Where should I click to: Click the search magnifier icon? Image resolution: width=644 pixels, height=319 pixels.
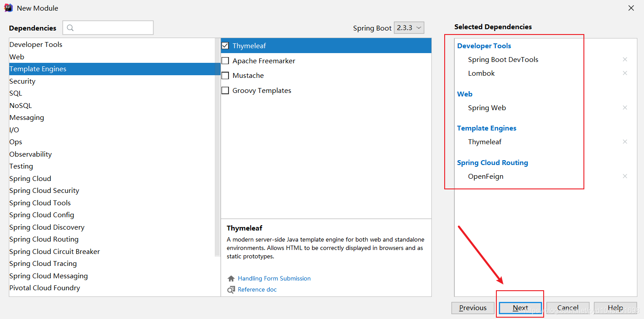[x=71, y=28]
